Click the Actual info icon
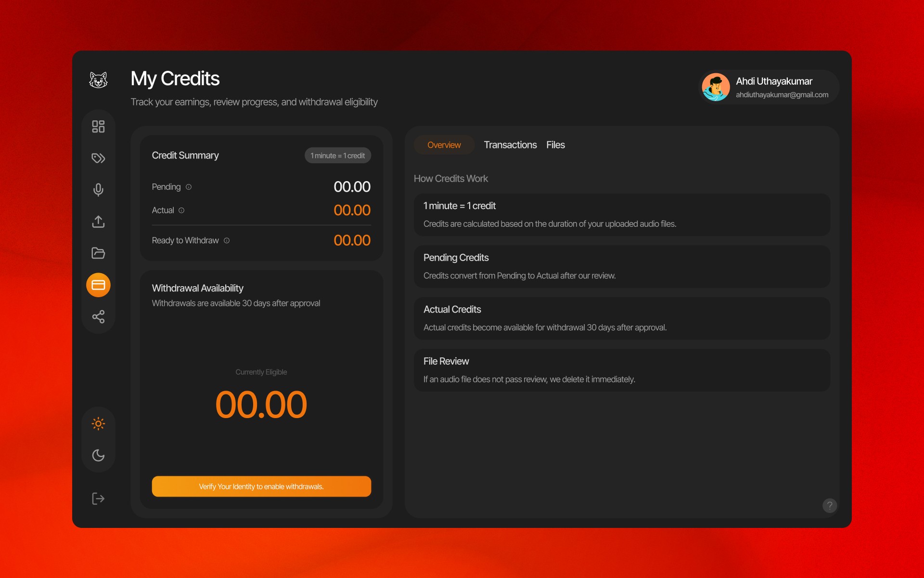 coord(181,210)
